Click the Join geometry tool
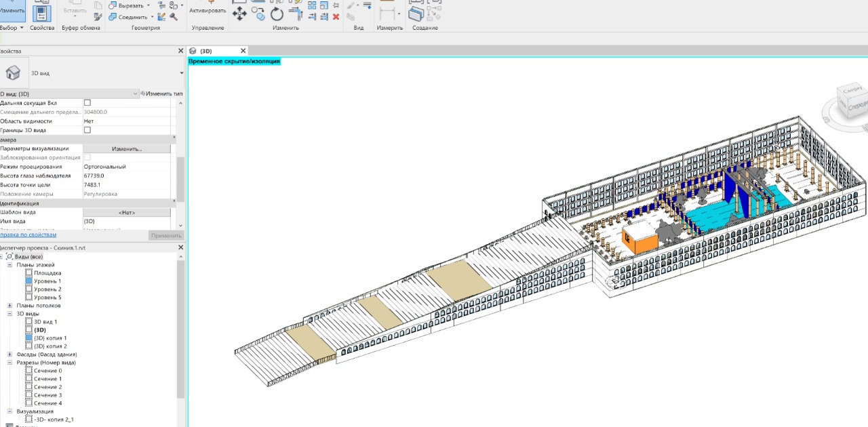The image size is (868, 427). pos(127,17)
